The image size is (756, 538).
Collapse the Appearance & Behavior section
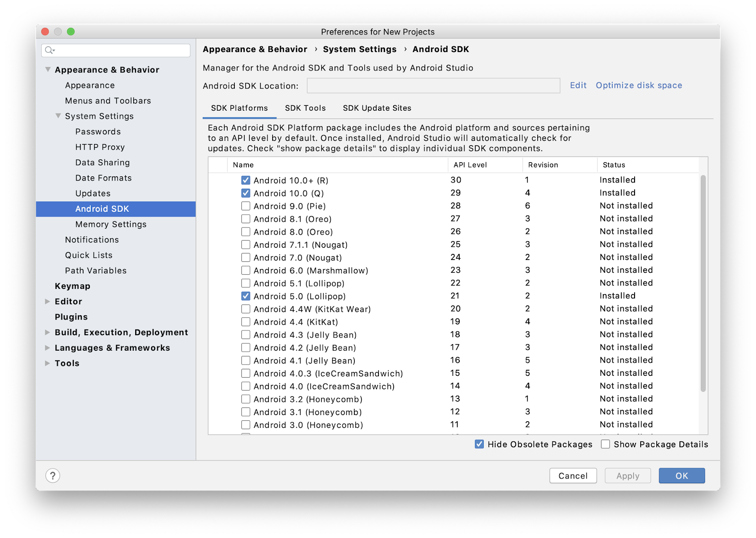pyautogui.click(x=48, y=69)
